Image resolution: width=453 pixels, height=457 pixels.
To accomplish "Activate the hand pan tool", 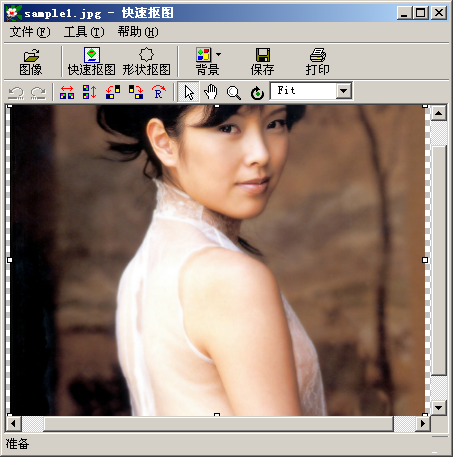I will (211, 92).
